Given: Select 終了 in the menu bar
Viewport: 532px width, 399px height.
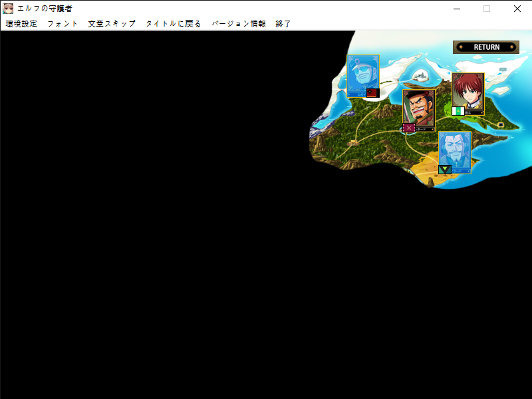Looking at the screenshot, I should (283, 24).
